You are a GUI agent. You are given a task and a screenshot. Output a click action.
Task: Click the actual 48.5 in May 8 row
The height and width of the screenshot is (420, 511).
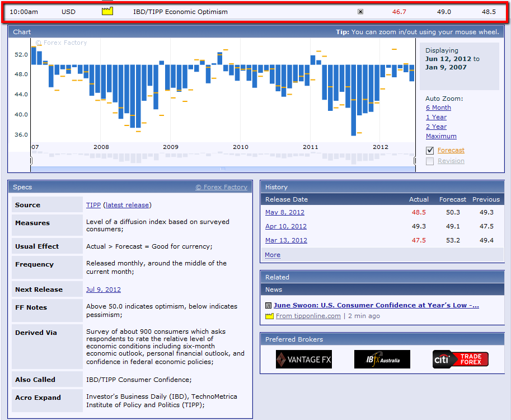[x=419, y=212]
